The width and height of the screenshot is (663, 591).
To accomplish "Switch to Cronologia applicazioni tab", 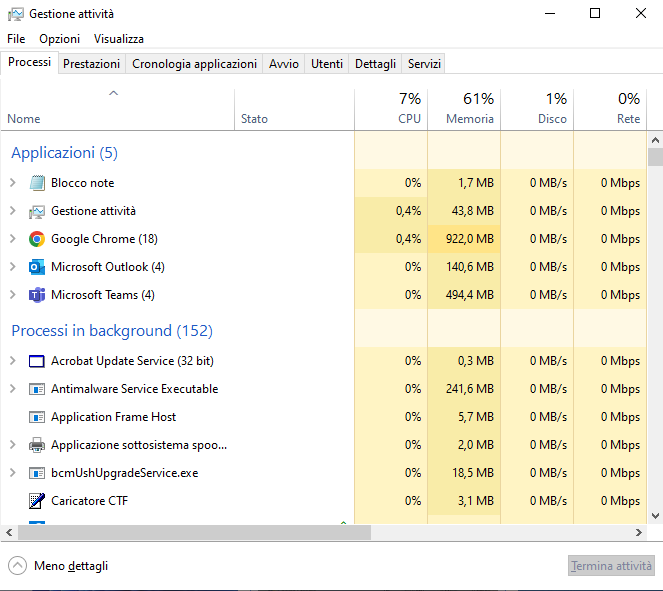I will [194, 64].
